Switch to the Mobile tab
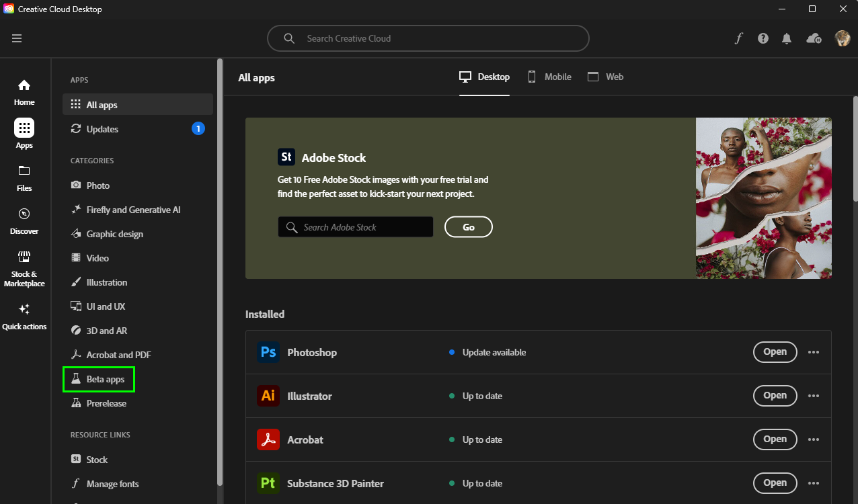Viewport: 858px width, 504px height. tap(549, 77)
